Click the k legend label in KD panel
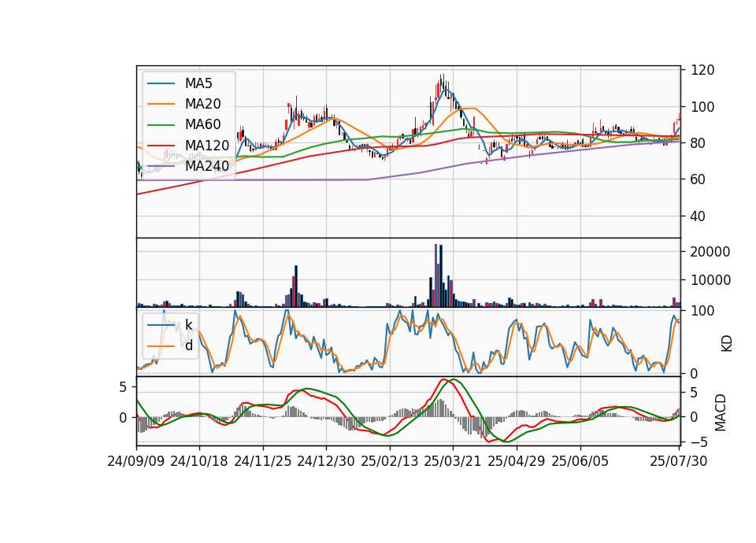This screenshot has width=756, height=543. click(188, 325)
